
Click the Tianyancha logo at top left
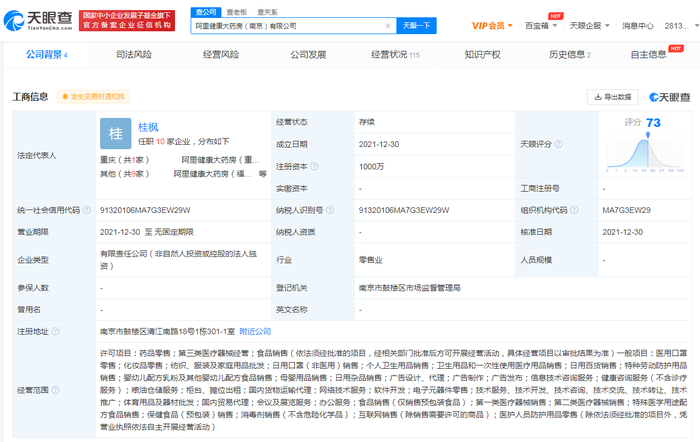[x=38, y=21]
